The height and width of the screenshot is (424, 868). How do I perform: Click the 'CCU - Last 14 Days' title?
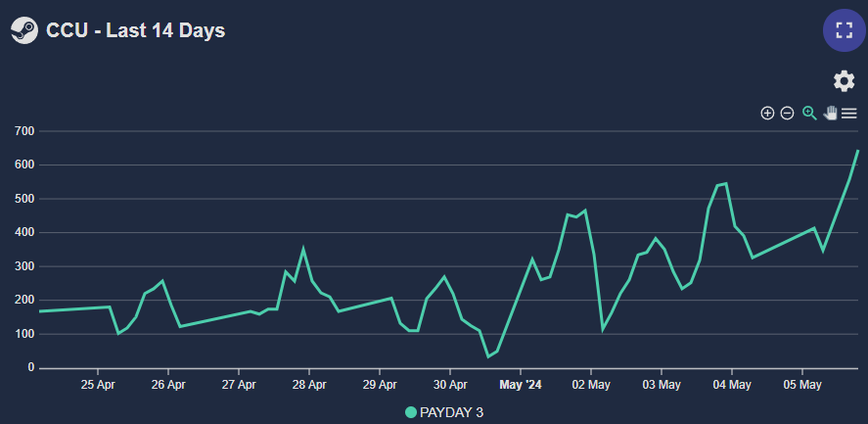pyautogui.click(x=136, y=30)
